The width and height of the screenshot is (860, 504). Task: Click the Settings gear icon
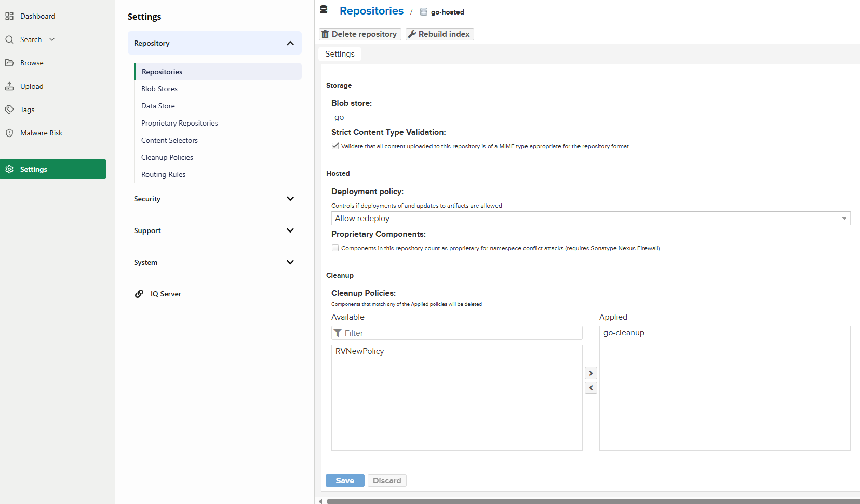[9, 169]
